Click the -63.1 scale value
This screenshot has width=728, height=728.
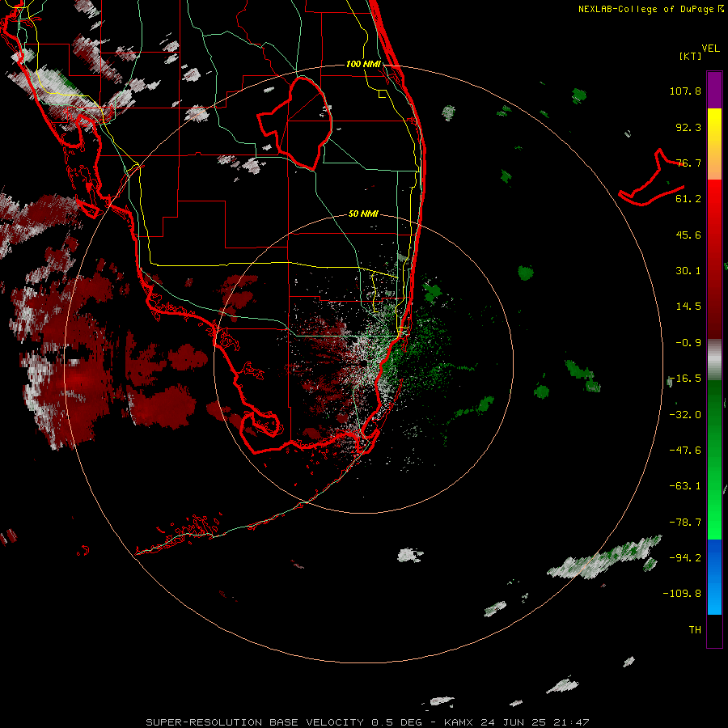tap(685, 486)
